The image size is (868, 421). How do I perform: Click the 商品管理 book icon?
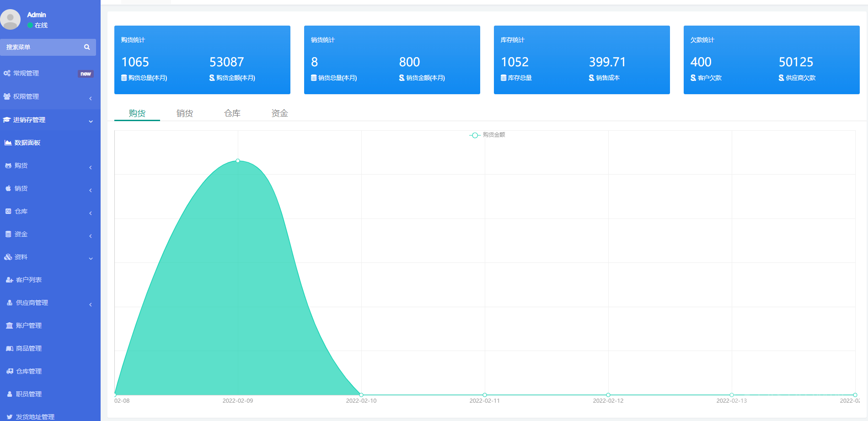tap(10, 348)
